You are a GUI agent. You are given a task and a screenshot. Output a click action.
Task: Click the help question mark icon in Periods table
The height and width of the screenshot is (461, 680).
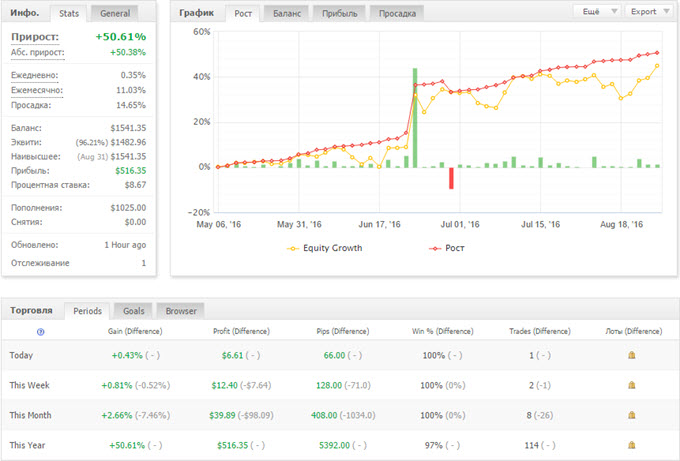pos(40,332)
